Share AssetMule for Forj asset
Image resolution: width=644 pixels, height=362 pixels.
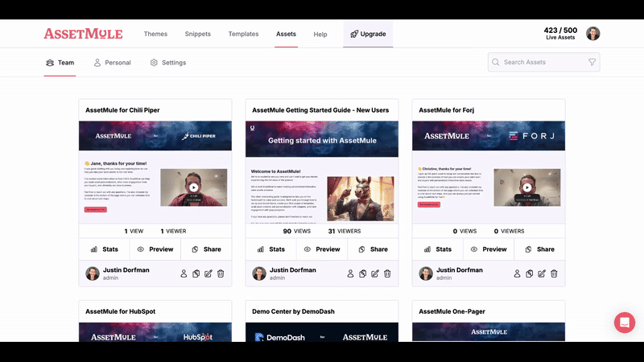tap(539, 249)
